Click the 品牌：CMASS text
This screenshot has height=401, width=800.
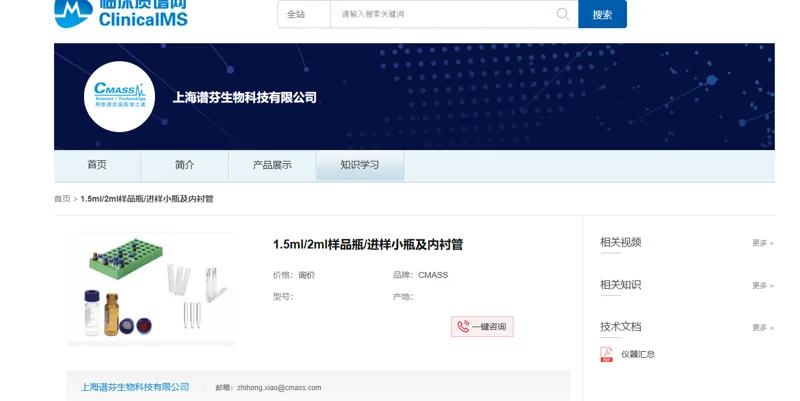[x=420, y=275]
